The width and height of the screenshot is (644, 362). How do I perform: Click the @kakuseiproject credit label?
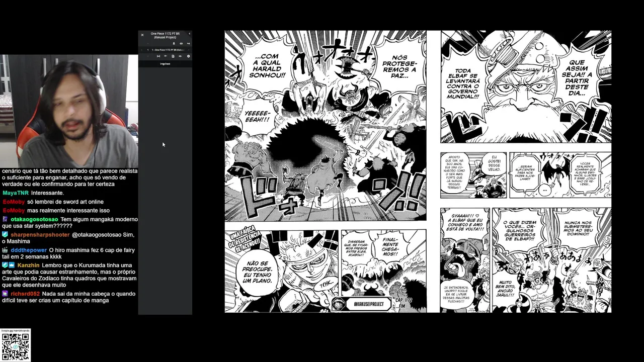coord(369,304)
